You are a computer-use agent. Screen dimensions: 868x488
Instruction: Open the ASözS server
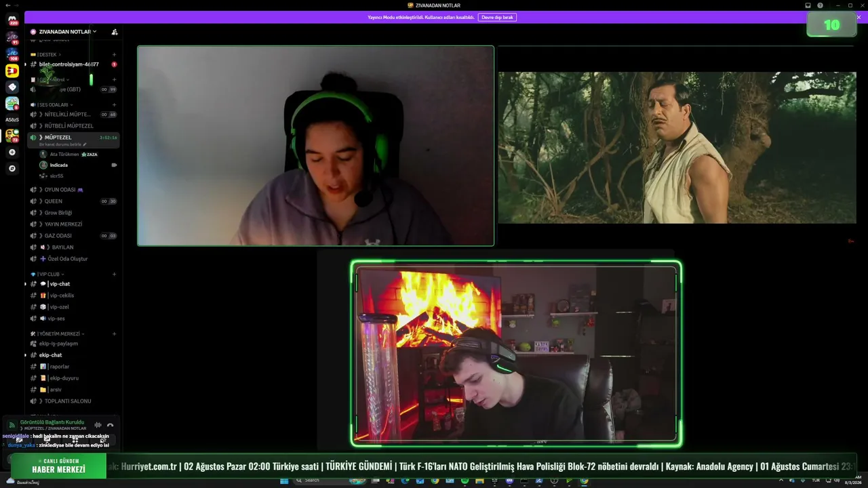tap(12, 120)
